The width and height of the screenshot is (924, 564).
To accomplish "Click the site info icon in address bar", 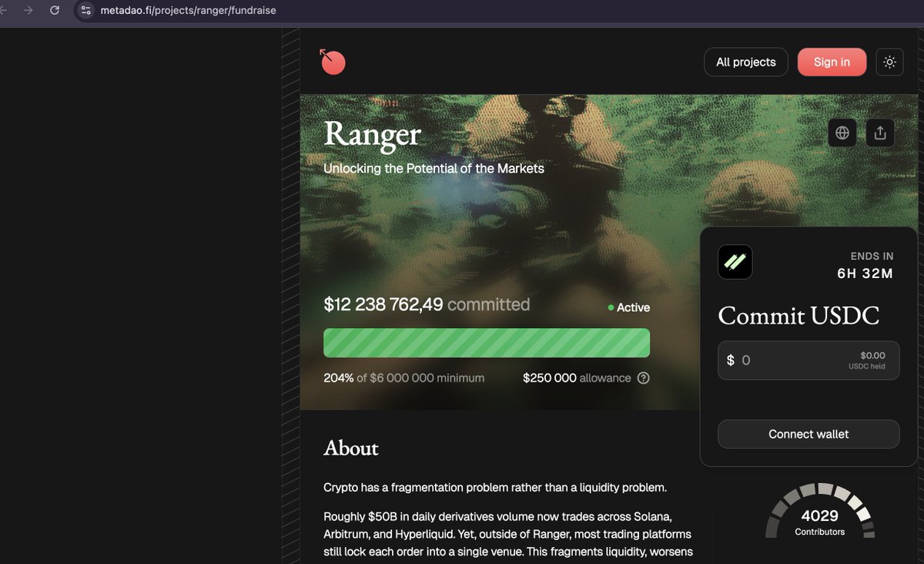I will pyautogui.click(x=85, y=11).
